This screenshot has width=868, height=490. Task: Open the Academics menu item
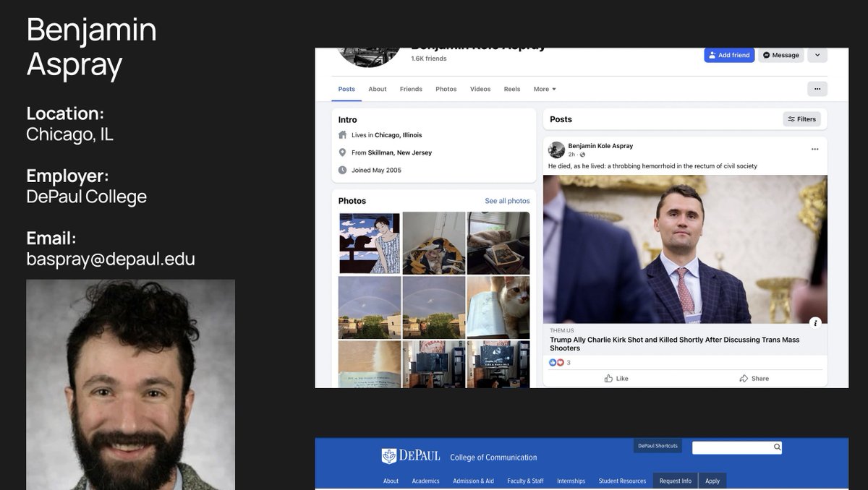pyautogui.click(x=426, y=481)
